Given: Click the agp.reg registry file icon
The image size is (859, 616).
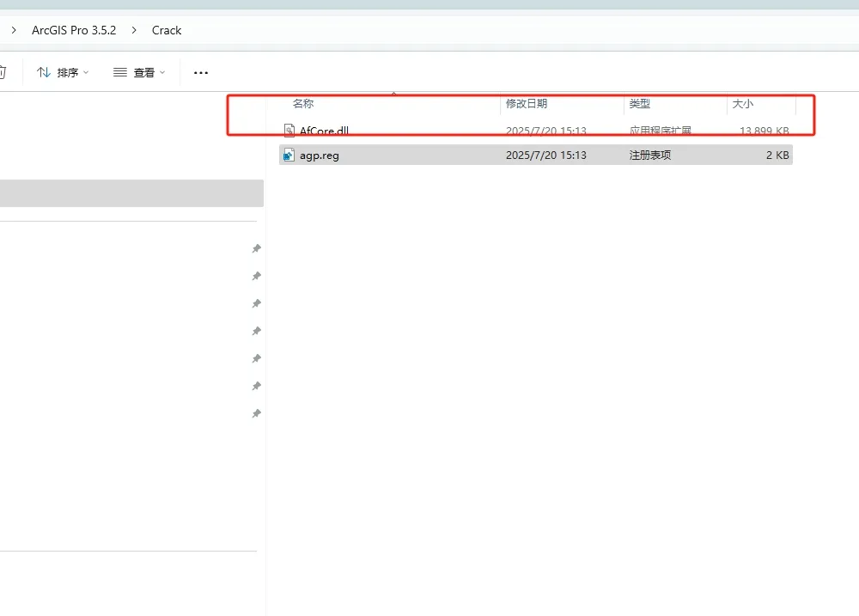Looking at the screenshot, I should tap(289, 156).
